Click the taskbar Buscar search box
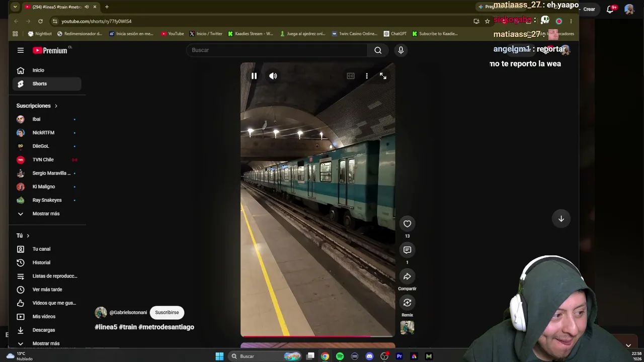 click(x=265, y=356)
